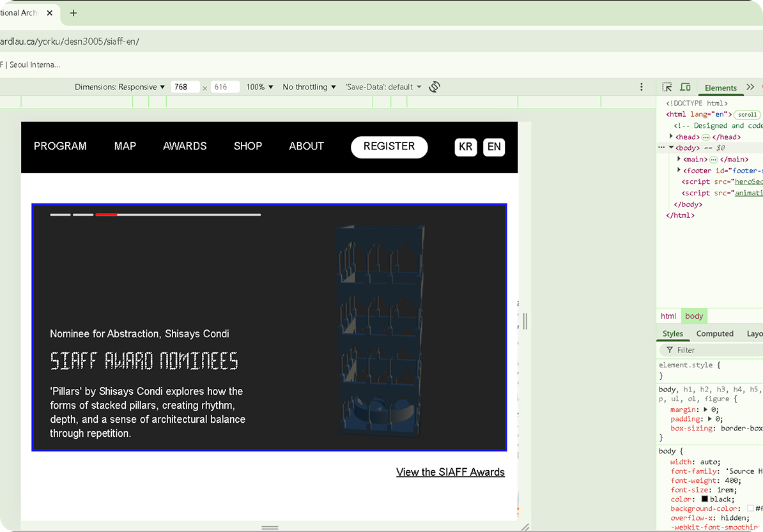Select PROGRAM in the site navigation
This screenshot has height=532, width=763.
tap(60, 146)
